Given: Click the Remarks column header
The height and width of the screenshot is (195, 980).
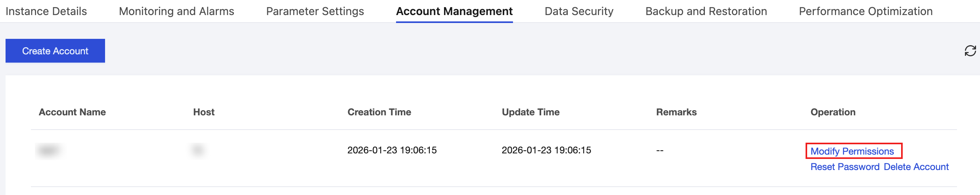Looking at the screenshot, I should pyautogui.click(x=676, y=112).
